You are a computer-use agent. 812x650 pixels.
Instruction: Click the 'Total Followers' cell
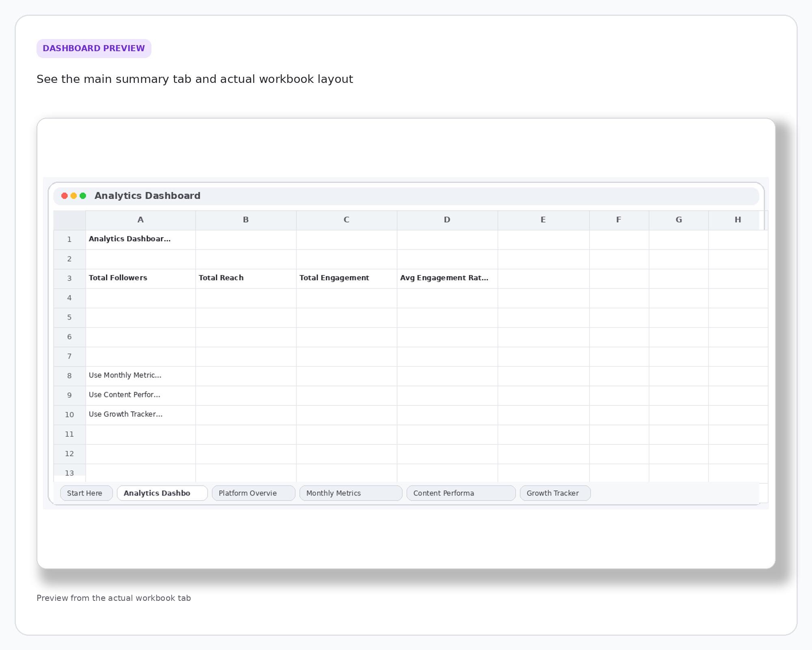tap(140, 279)
